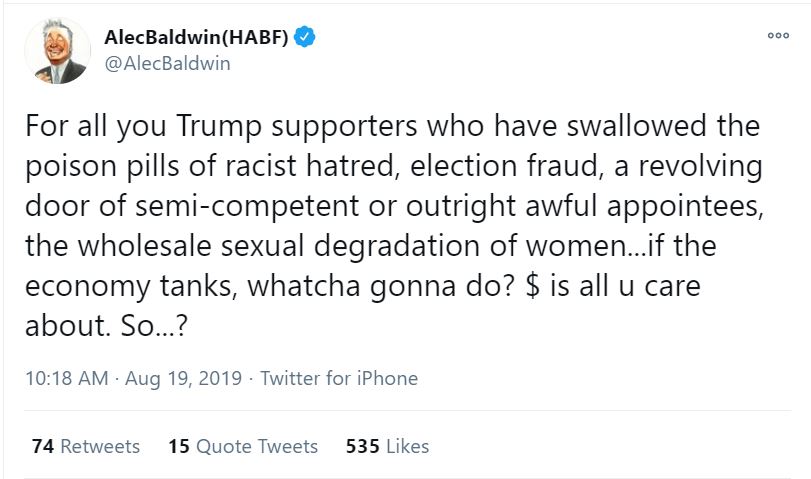The height and width of the screenshot is (479, 811).
Task: Click the AlecBaldwin(HABF) display name
Action: tap(196, 39)
